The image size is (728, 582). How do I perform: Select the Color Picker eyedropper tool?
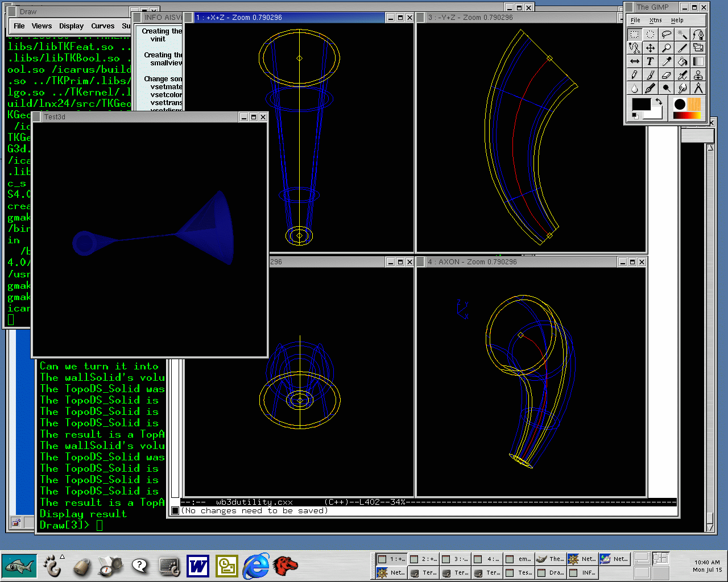[666, 61]
